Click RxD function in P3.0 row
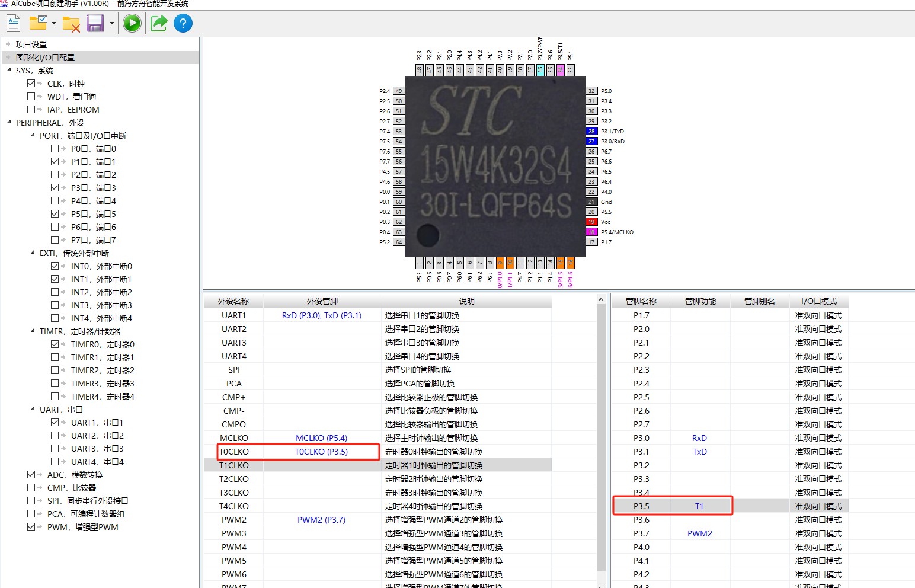The width and height of the screenshot is (915, 588). pos(699,438)
